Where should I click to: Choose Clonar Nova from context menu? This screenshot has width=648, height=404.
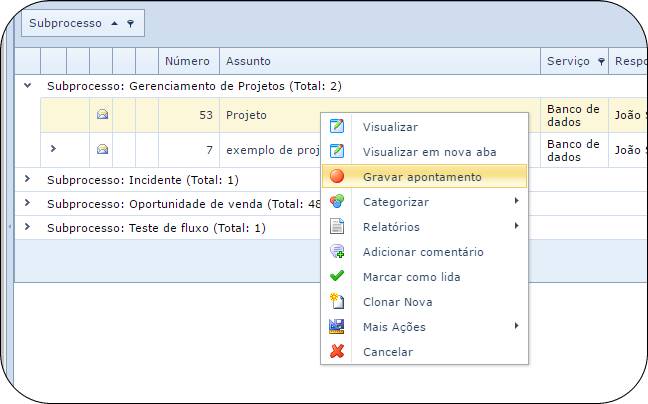coord(424,302)
